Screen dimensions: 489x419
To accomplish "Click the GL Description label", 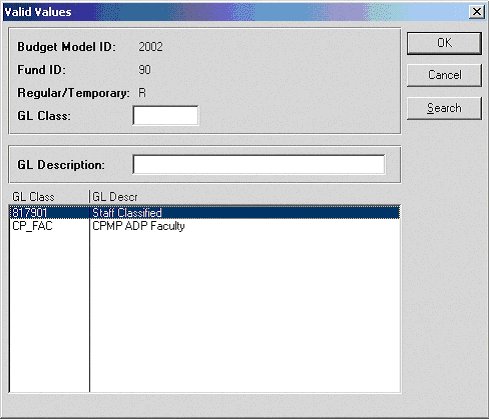I will (61, 165).
